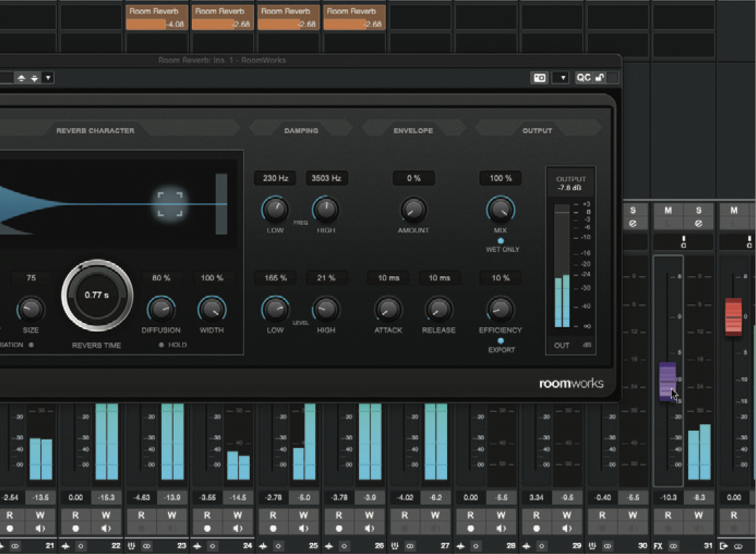Click the Room Reverb insert slot
This screenshot has height=554, width=756.
[x=154, y=11]
